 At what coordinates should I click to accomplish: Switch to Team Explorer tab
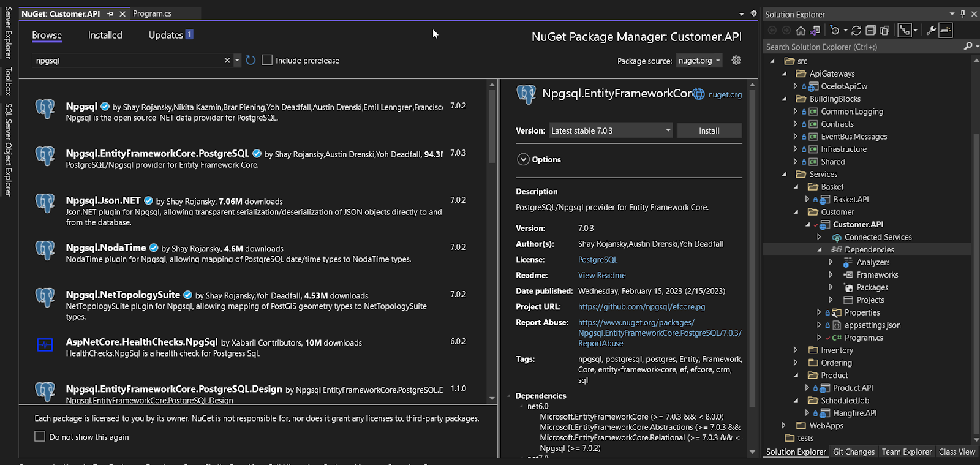907,452
